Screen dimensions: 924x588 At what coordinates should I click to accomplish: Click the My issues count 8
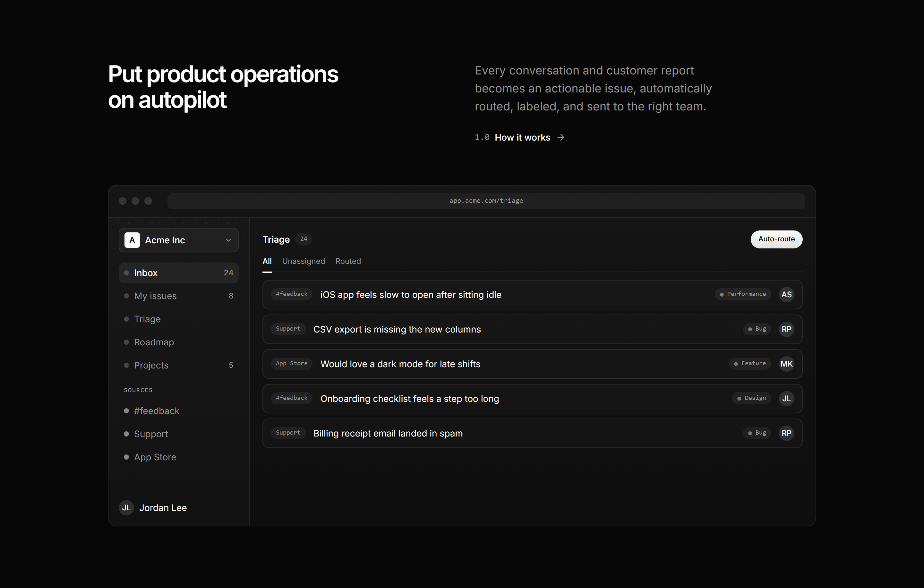point(231,296)
